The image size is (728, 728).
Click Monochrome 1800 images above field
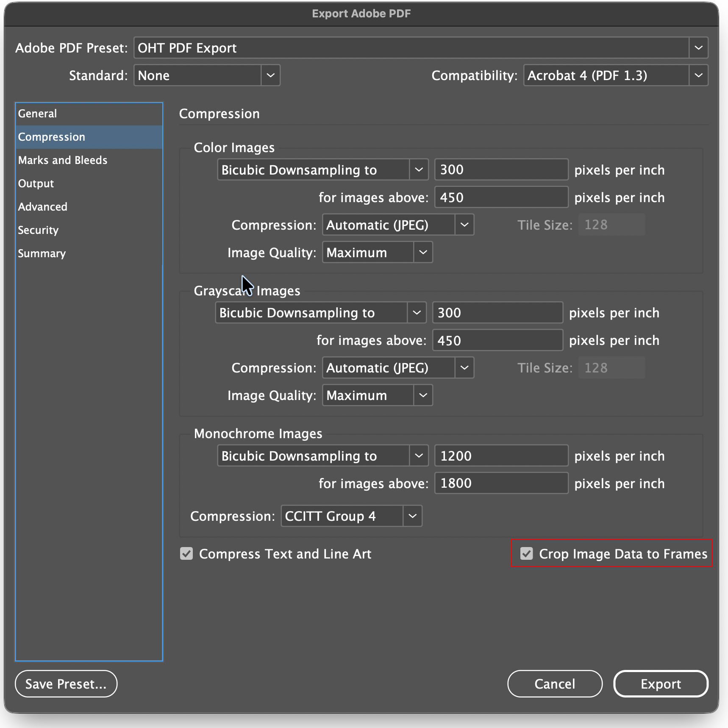click(501, 483)
